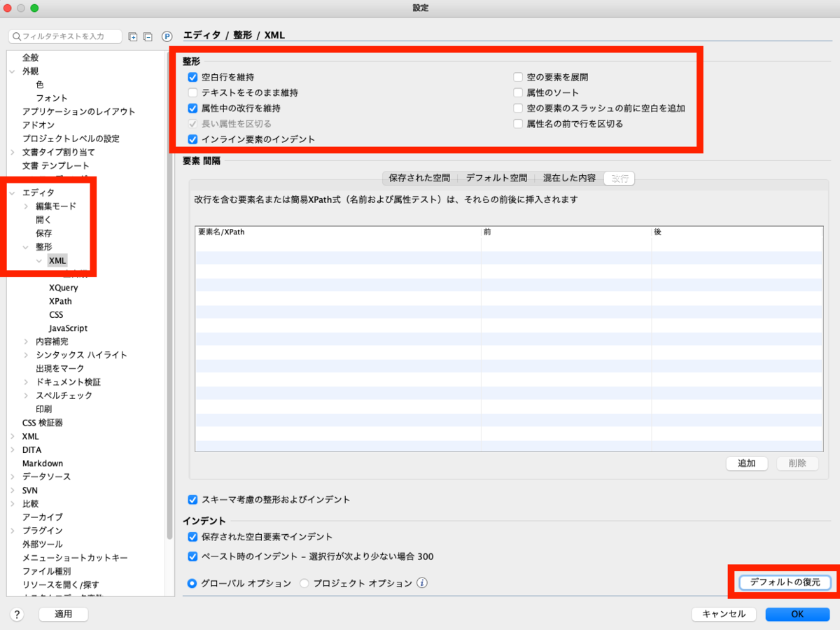Image resolution: width=840 pixels, height=630 pixels.
Task: Select XQuery formatting page
Action: point(63,288)
